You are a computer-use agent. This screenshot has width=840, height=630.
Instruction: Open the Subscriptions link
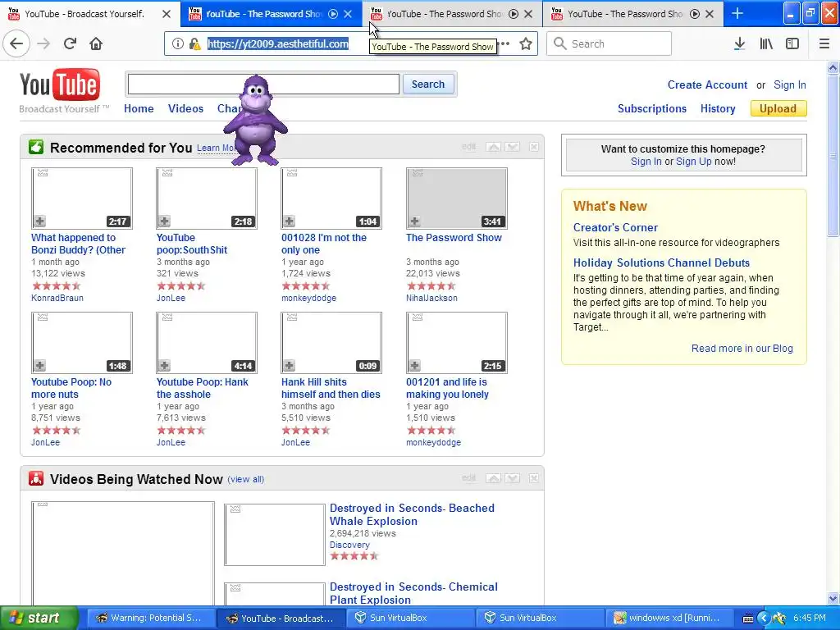pos(652,109)
